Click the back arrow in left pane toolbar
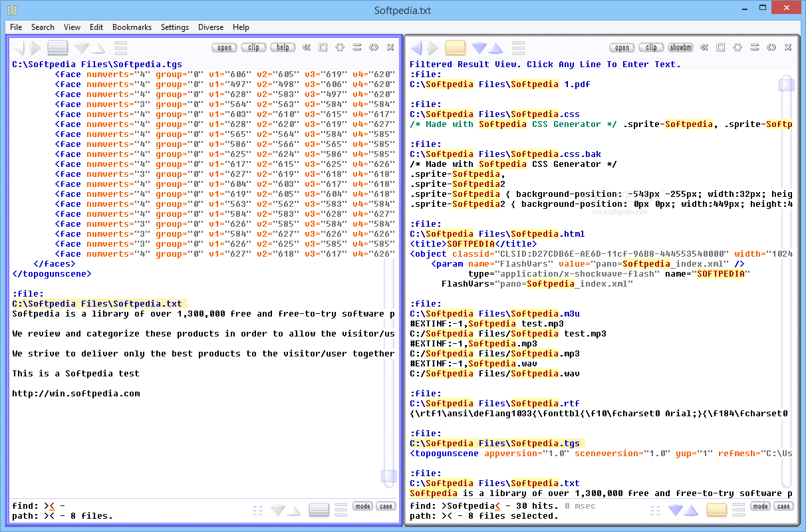Viewport: 806px width, 532px height. click(19, 48)
